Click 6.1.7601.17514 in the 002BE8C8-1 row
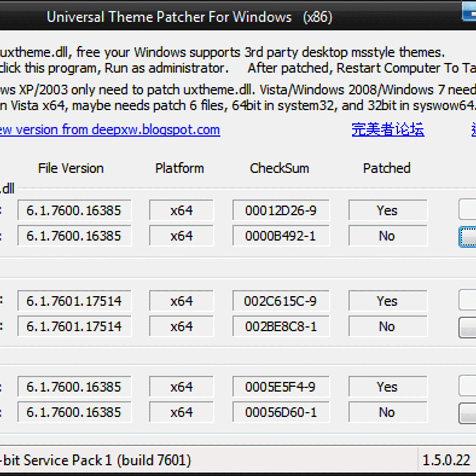The height and width of the screenshot is (476, 476). pyautogui.click(x=74, y=327)
